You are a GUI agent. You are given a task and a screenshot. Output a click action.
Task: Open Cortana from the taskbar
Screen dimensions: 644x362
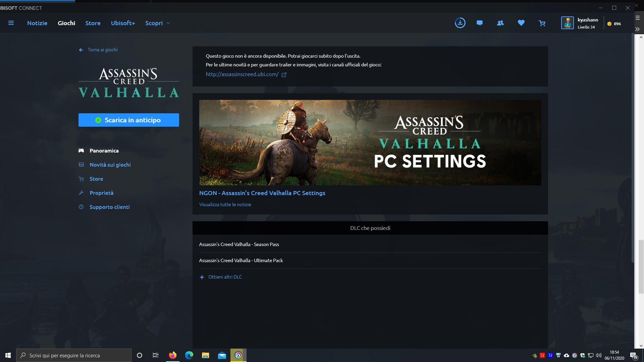point(140,355)
